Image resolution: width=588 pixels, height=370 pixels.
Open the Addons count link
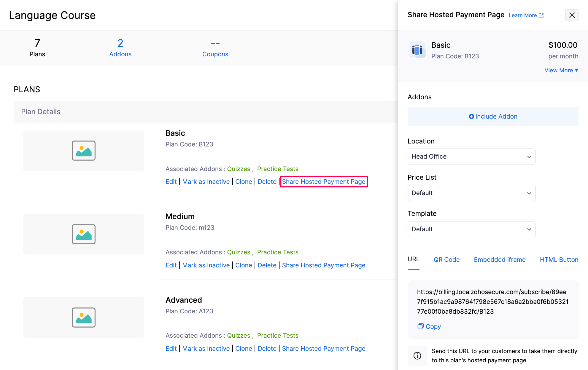pos(120,48)
